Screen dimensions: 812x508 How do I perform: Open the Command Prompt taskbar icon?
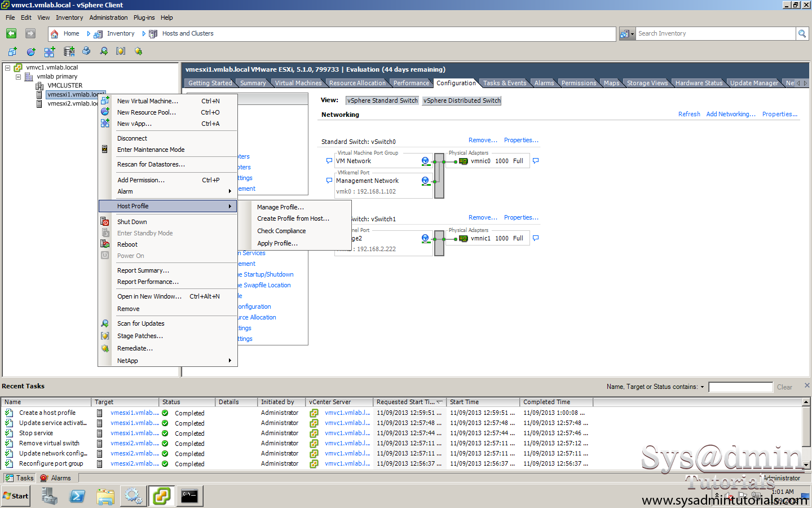(x=189, y=496)
